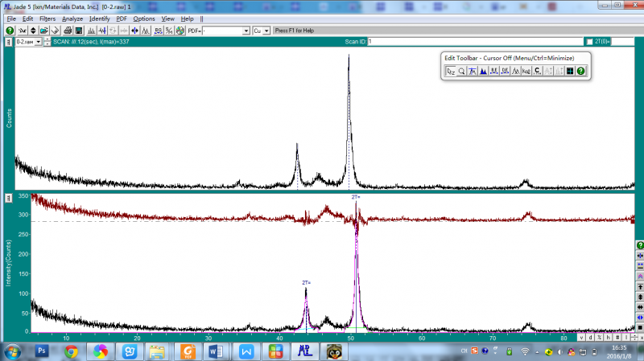Open Photoshop from the Windows taskbar
This screenshot has width=644, height=361.
tap(43, 351)
